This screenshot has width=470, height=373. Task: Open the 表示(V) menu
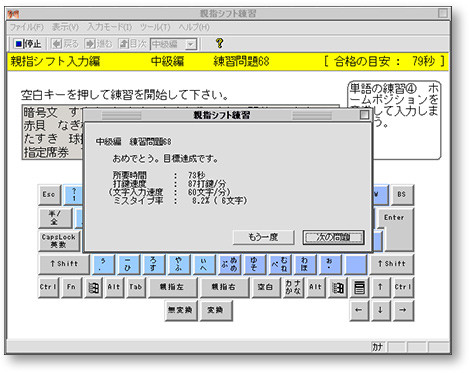click(65, 27)
